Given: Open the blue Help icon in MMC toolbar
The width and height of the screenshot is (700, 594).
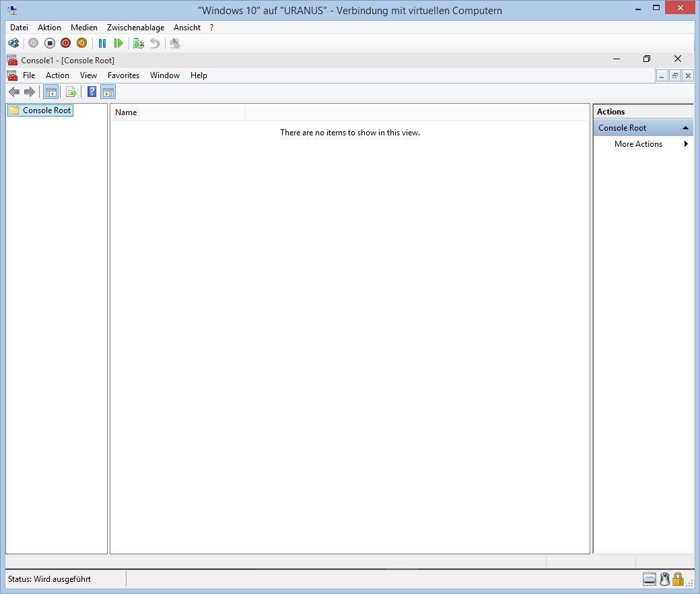Looking at the screenshot, I should point(92,92).
